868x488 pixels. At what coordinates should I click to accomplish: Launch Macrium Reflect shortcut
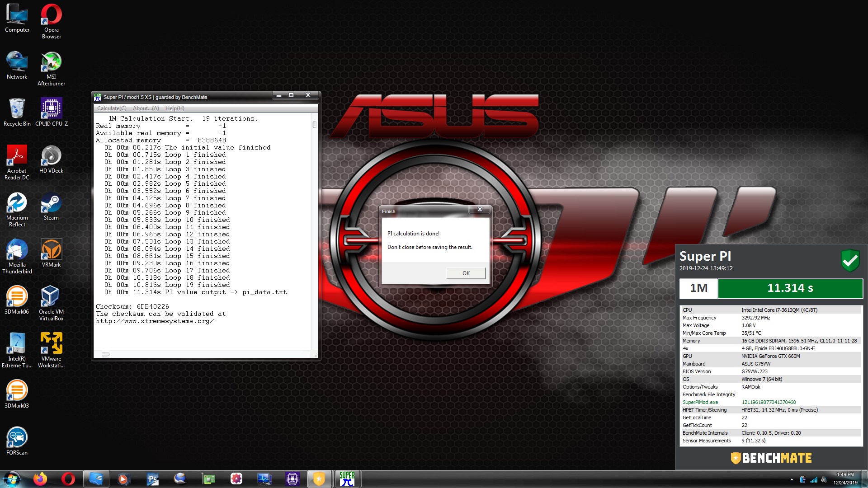pos(17,209)
